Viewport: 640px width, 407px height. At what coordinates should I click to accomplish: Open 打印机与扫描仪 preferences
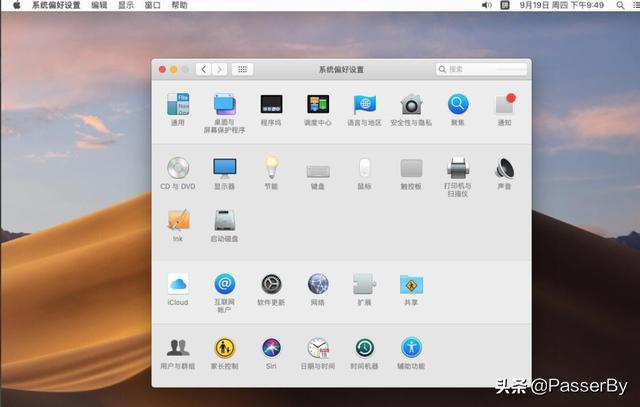[x=458, y=177]
